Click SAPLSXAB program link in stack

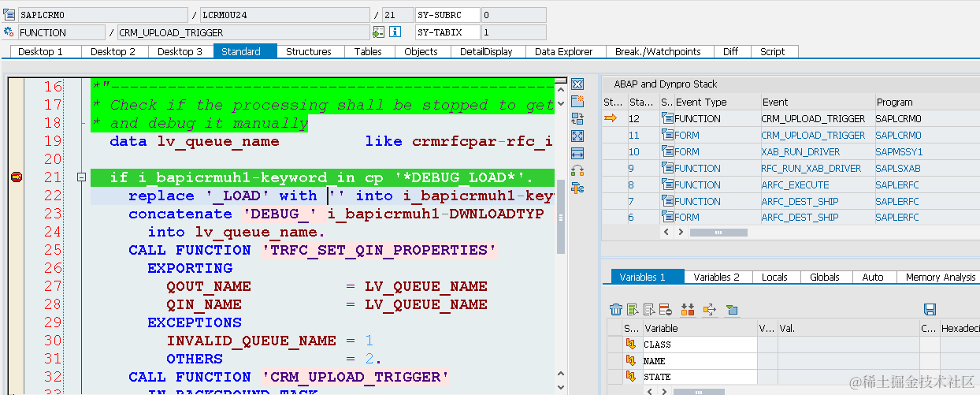pos(897,168)
